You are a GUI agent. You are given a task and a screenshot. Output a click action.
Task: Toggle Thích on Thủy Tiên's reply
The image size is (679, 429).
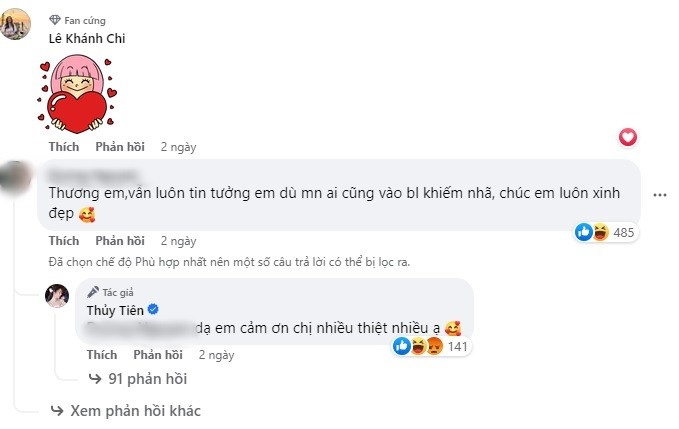click(x=102, y=355)
